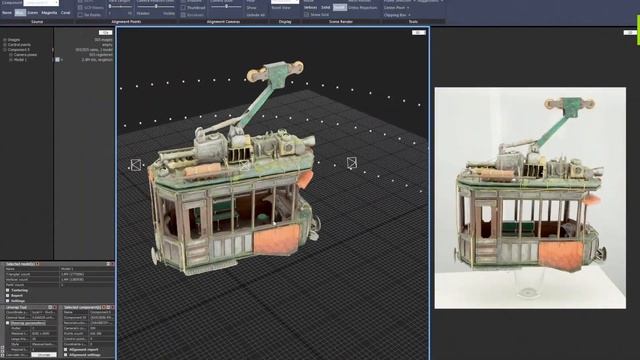Screen dimensions: 640x360
Task: Click the right camera frustum marker in 3D view
Action: coord(351,163)
